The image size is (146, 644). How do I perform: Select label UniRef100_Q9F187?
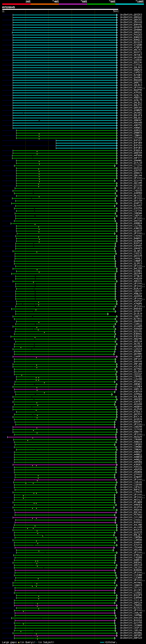click(x=131, y=359)
